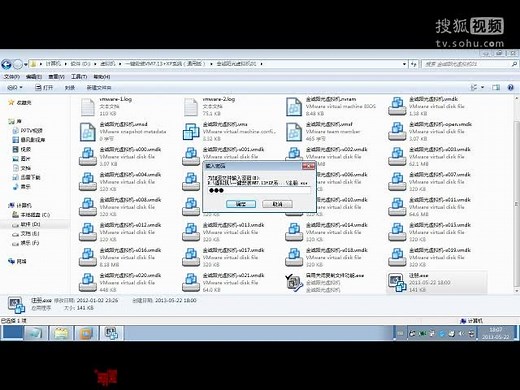520x390 pixels.
Task: Select drive (D:) in navigation pane
Action: [x=26, y=224]
